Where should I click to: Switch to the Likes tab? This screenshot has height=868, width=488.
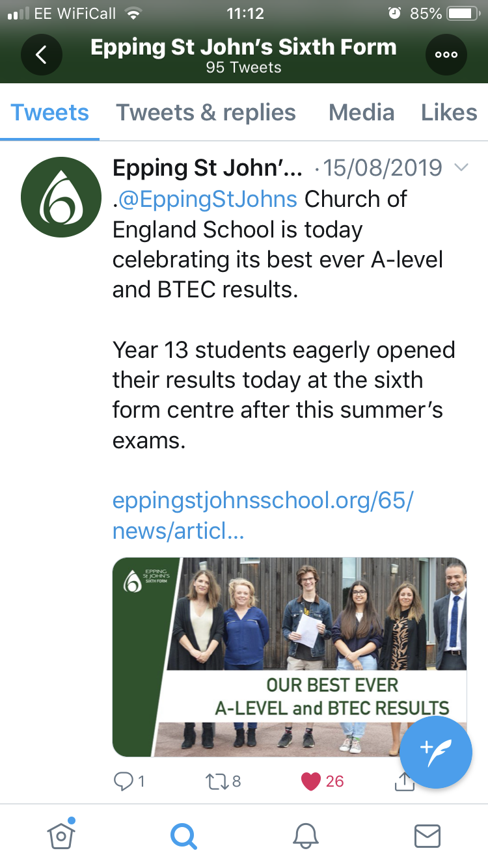[449, 113]
